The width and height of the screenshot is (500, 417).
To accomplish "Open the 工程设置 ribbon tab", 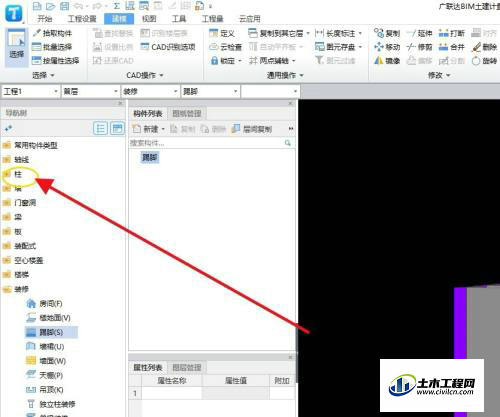I will [x=82, y=19].
